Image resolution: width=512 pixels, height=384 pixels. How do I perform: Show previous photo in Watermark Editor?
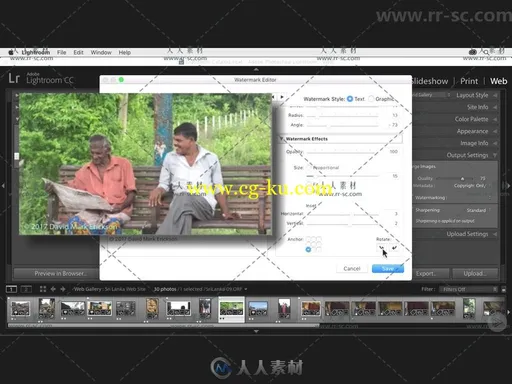(x=273, y=97)
